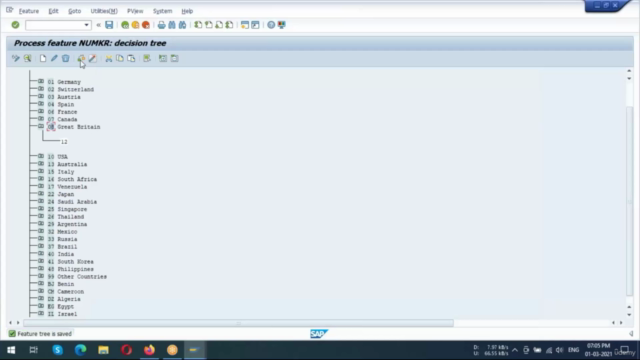Select the return value 12 leaf
This screenshot has height=360, width=640.
(x=64, y=142)
